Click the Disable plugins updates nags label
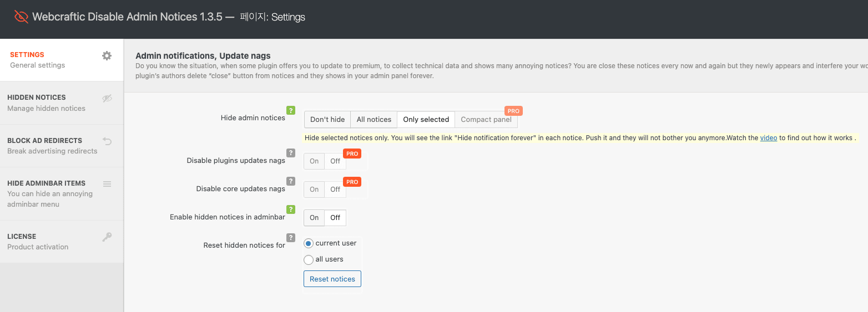 (236, 160)
